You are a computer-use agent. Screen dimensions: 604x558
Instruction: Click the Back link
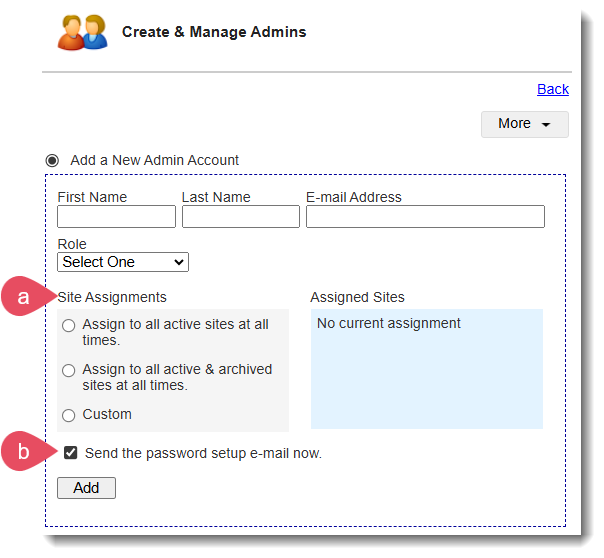[552, 89]
